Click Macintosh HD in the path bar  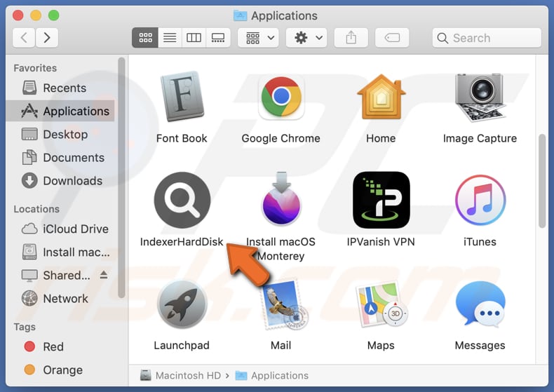click(x=180, y=375)
